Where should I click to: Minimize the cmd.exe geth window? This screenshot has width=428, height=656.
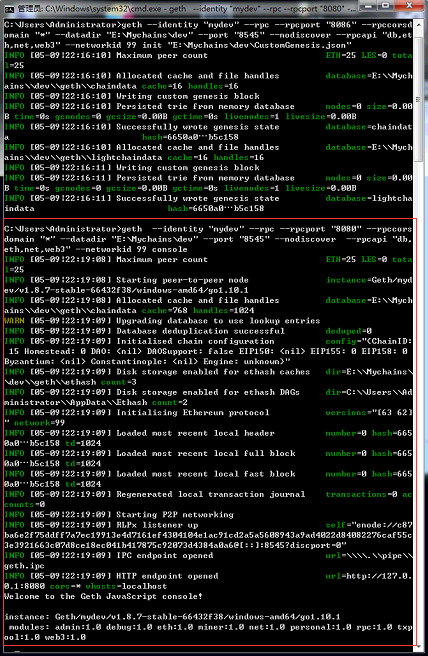pyautogui.click(x=369, y=7)
